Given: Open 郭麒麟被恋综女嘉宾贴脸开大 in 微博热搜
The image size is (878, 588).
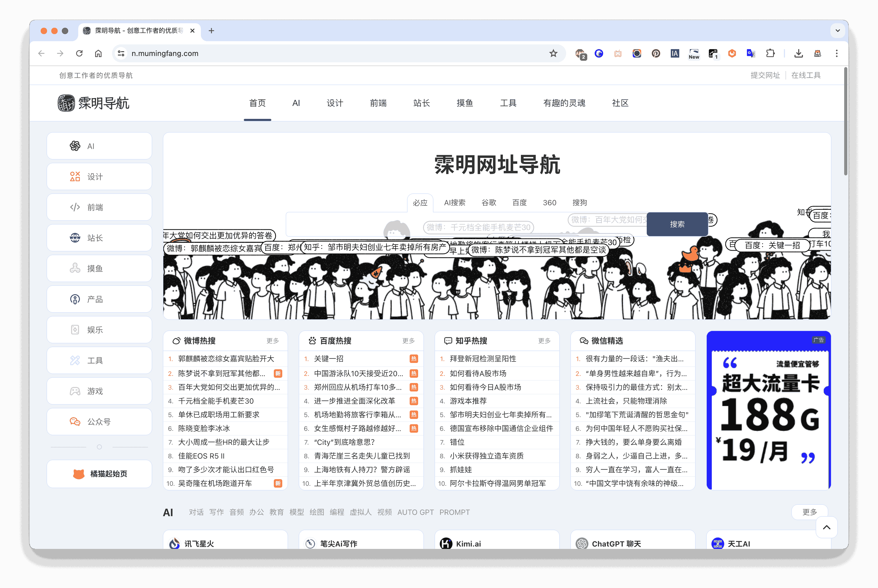Looking at the screenshot, I should click(x=226, y=359).
